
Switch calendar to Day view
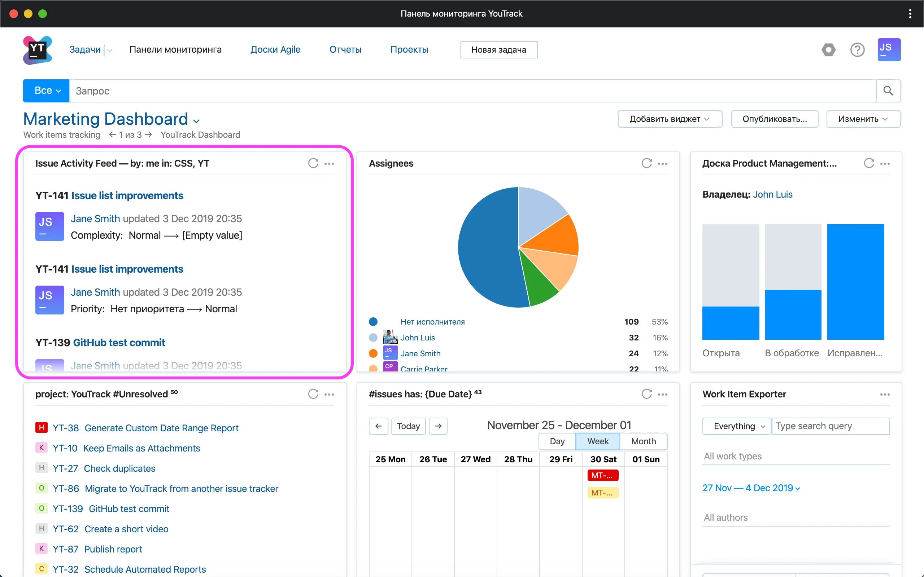pyautogui.click(x=557, y=441)
